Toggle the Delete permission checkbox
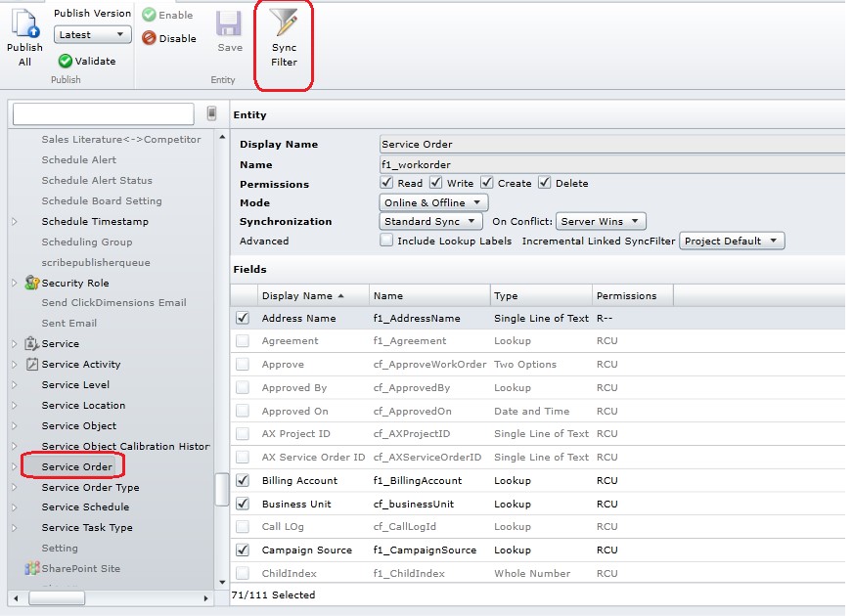Image resolution: width=853 pixels, height=616 pixels. pos(545,183)
